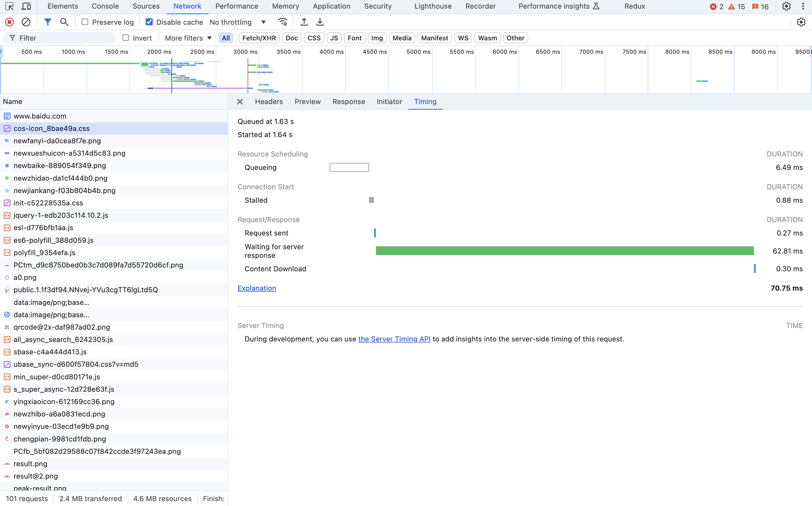Enable Preserve log checkbox
This screenshot has width=812, height=506.
tap(85, 22)
